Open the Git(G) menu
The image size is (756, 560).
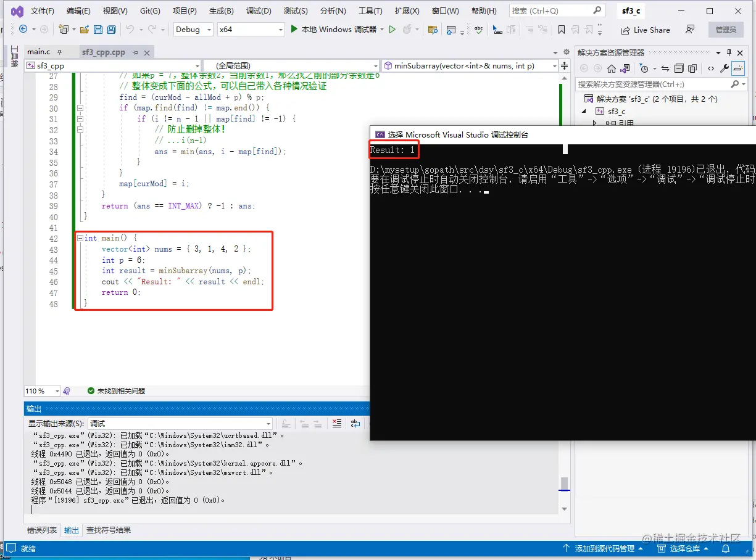pyautogui.click(x=150, y=11)
